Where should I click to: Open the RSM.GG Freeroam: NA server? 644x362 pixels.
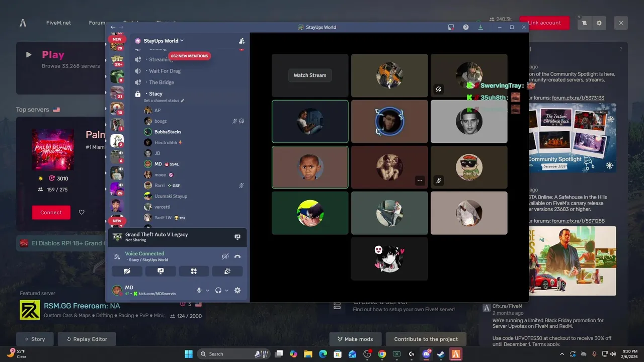81,306
